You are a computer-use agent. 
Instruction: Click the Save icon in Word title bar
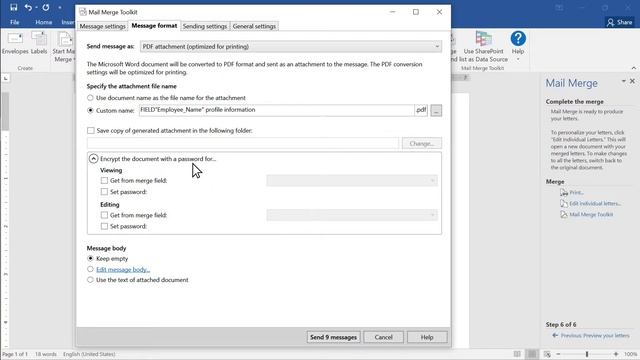tap(14, 7)
